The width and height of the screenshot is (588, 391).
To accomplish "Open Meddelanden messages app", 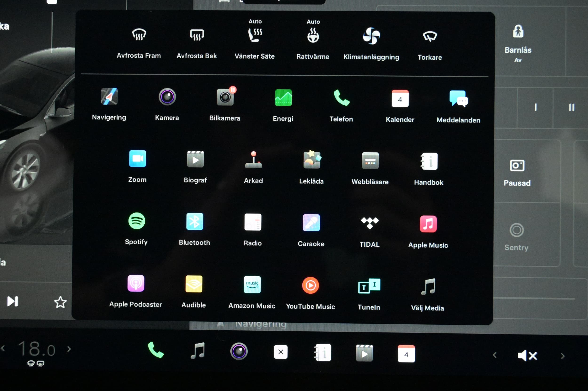I will (x=458, y=107).
